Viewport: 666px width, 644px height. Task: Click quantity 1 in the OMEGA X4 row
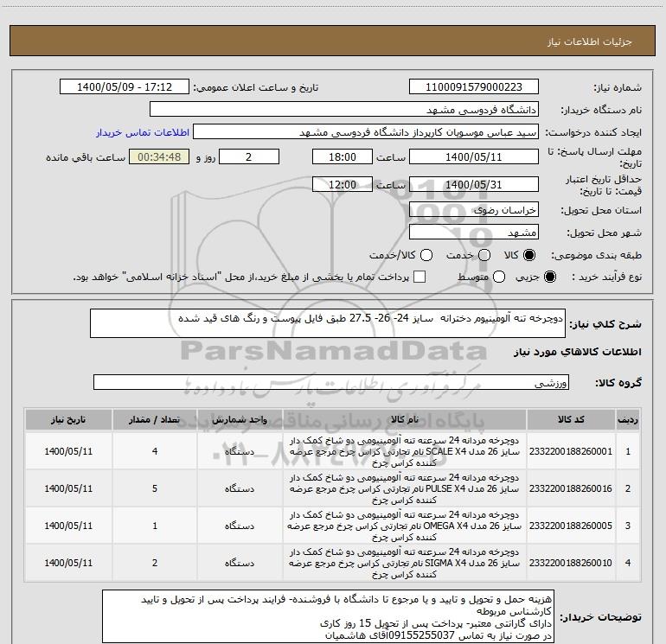[155, 526]
